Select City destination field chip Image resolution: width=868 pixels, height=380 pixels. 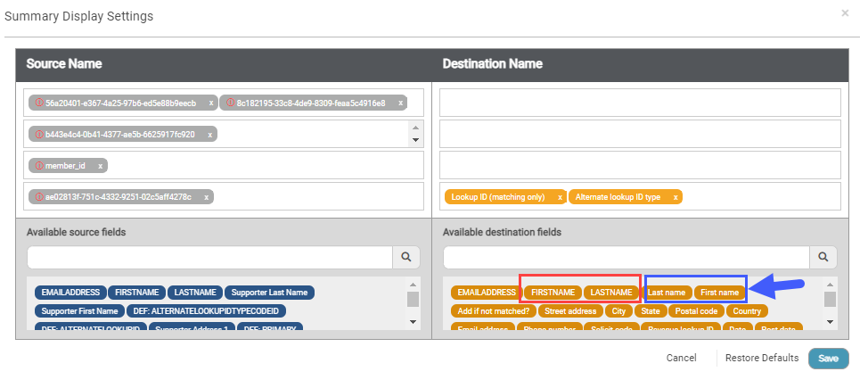(x=618, y=310)
